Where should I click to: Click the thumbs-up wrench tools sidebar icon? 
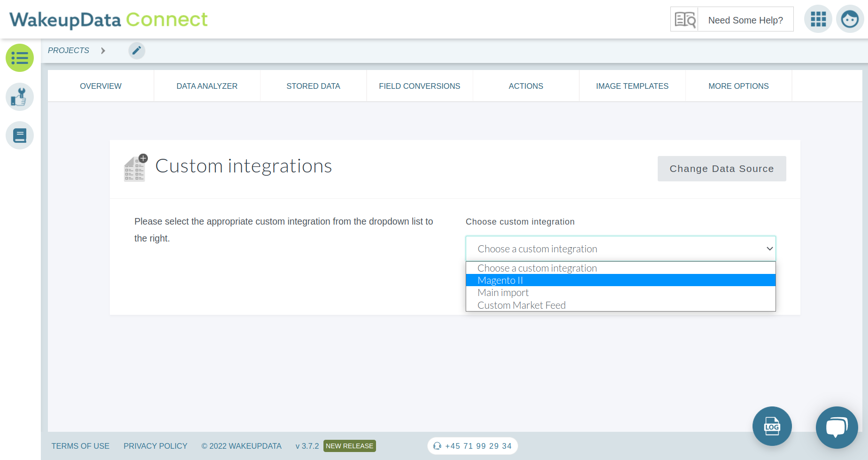coord(20,97)
